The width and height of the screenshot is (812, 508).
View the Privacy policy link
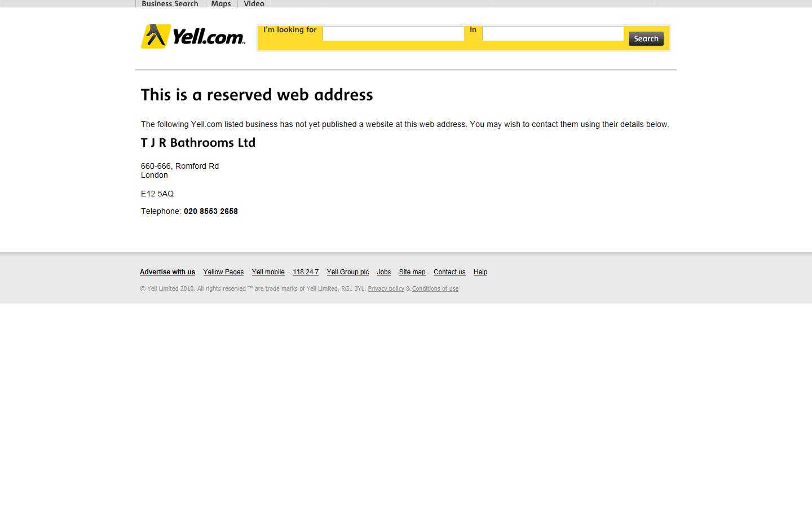coord(386,288)
